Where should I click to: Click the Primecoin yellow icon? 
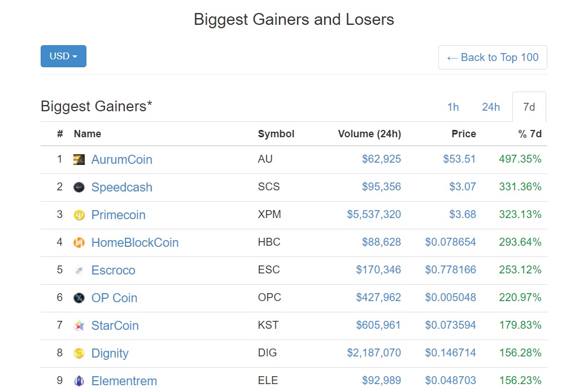79,215
